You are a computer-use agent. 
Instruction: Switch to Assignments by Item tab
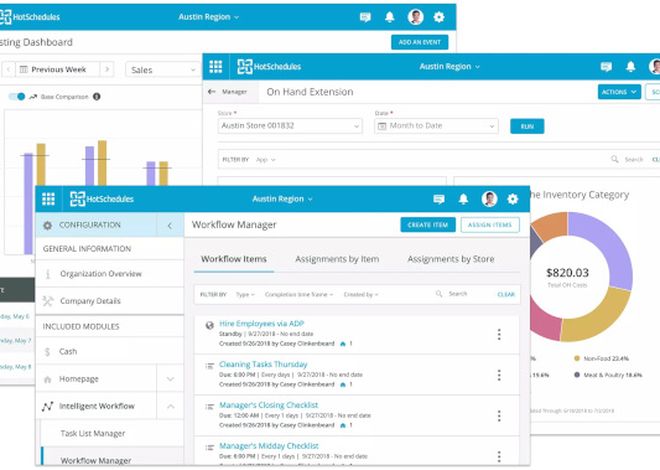(x=337, y=259)
